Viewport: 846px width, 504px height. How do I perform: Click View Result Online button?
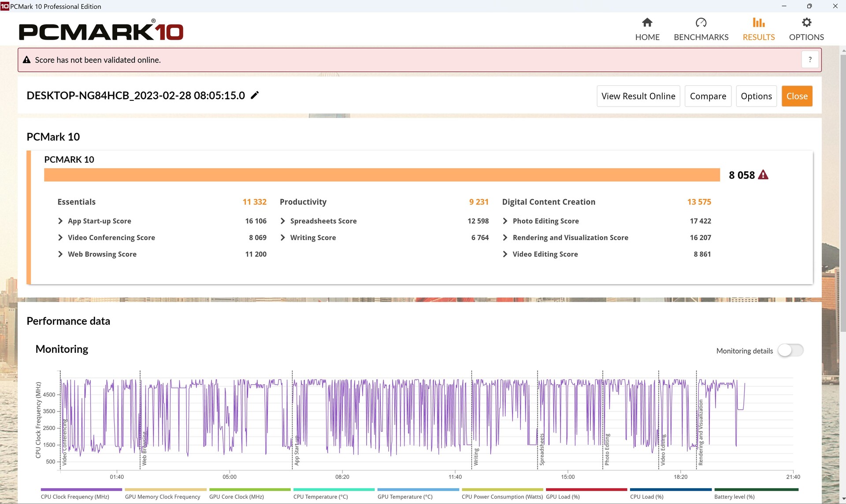[638, 96]
